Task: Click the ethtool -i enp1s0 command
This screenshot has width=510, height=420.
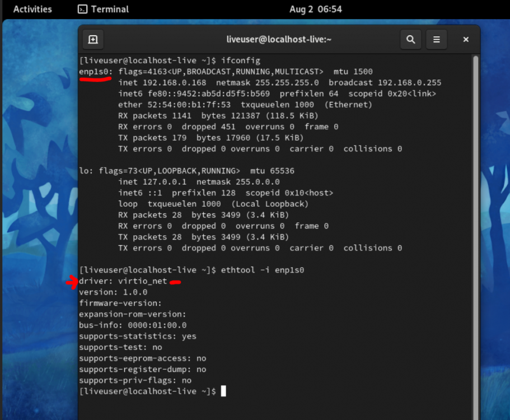Action: pyautogui.click(x=263, y=270)
